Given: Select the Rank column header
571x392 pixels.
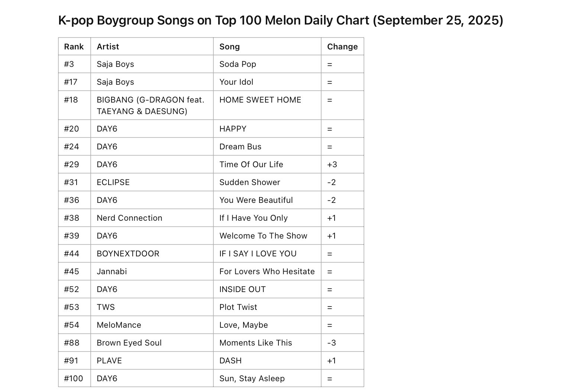Looking at the screenshot, I should (x=74, y=46).
